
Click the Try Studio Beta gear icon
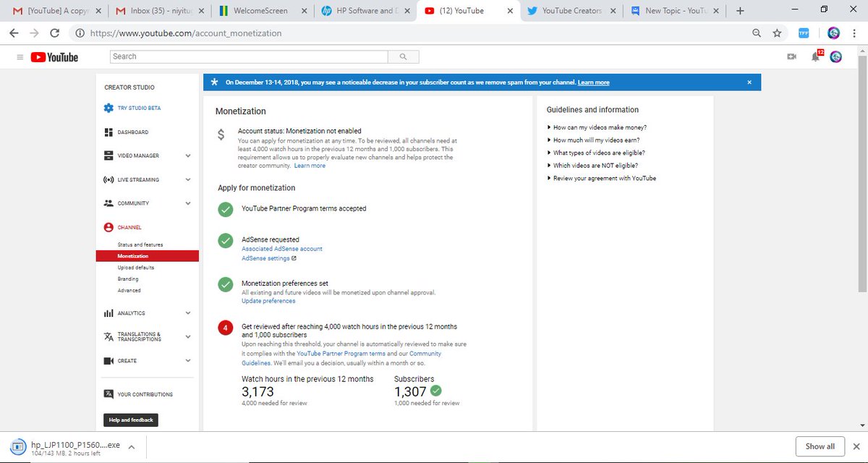tap(109, 108)
